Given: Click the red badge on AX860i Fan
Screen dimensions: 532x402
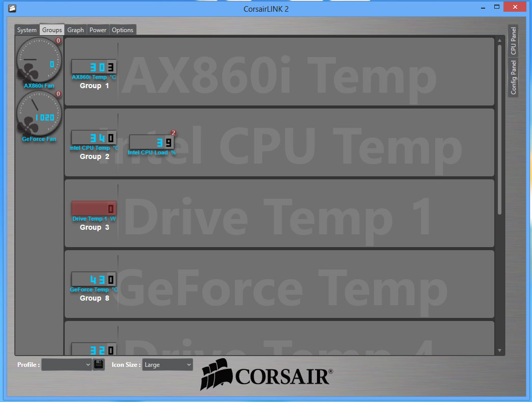Looking at the screenshot, I should pos(59,41).
